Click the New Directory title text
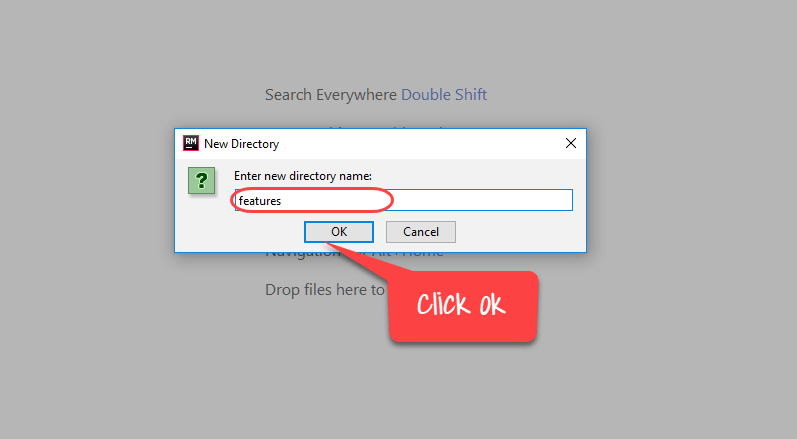797x439 pixels. 241,144
